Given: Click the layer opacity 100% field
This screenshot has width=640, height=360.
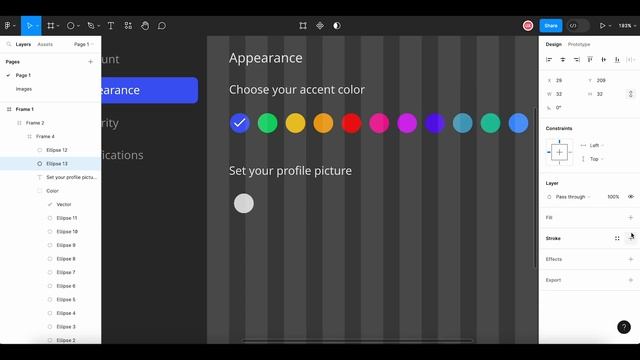Looking at the screenshot, I should [x=613, y=197].
